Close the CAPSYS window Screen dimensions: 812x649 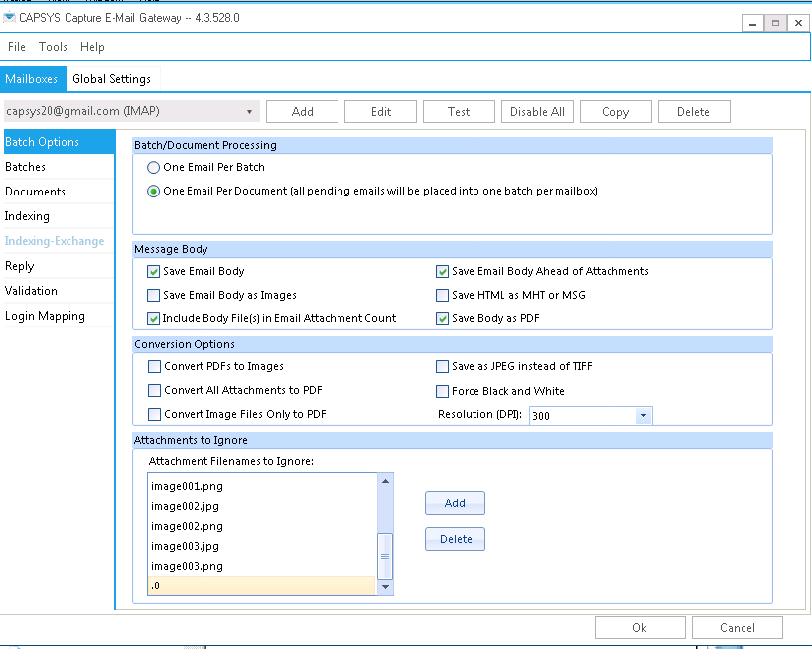click(x=798, y=23)
